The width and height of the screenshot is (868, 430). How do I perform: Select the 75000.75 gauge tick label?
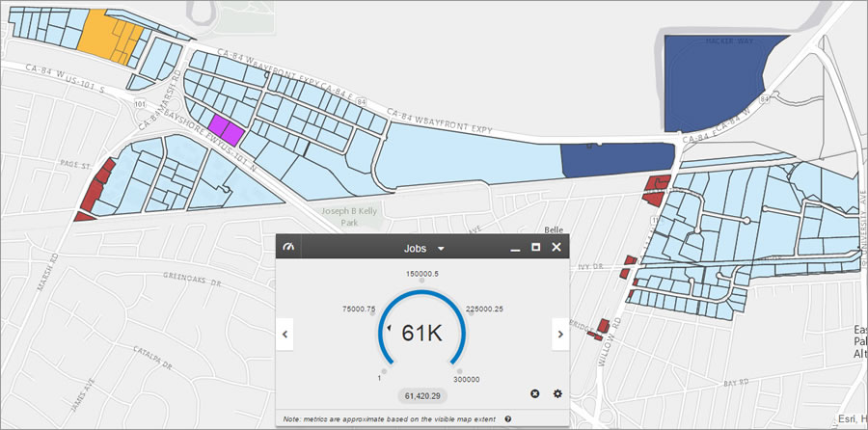tap(359, 309)
